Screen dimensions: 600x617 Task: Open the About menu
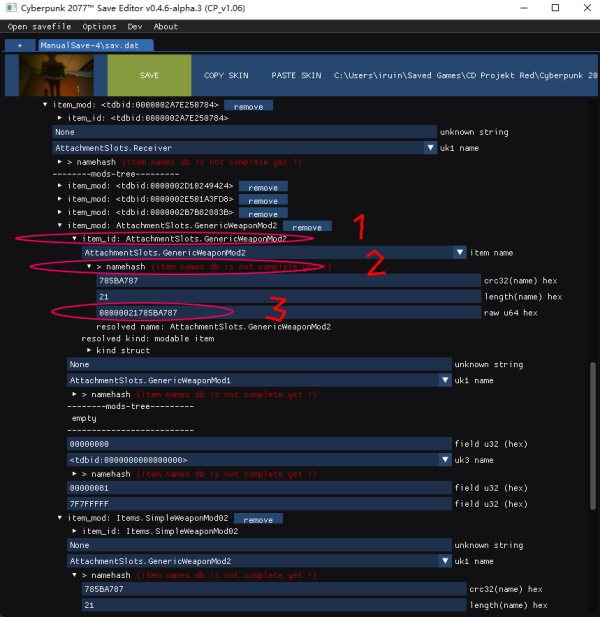[x=166, y=27]
